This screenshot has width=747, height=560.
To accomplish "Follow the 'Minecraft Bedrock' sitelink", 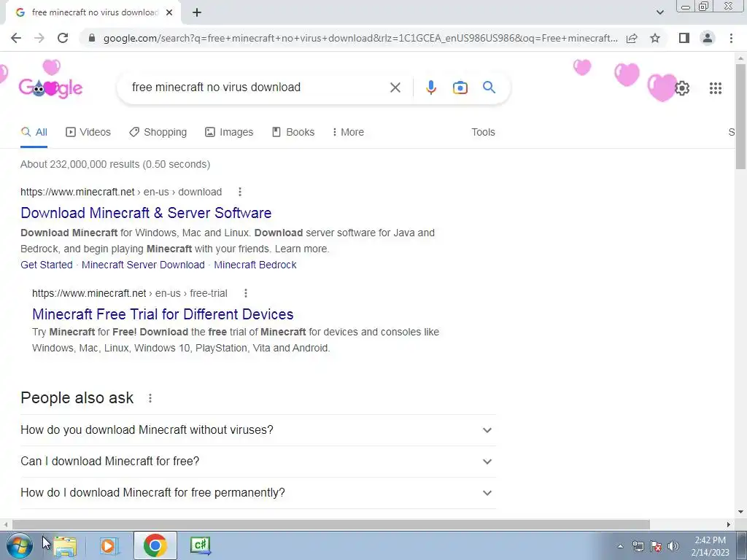I will 255,265.
